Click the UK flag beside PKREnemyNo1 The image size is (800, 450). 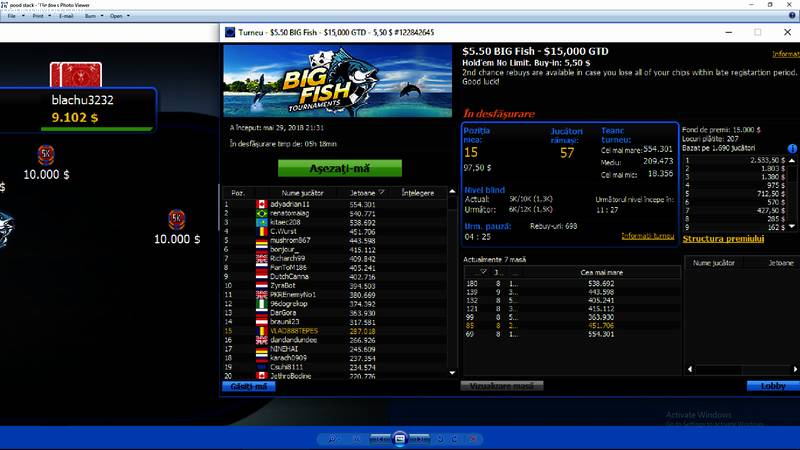pos(262,295)
